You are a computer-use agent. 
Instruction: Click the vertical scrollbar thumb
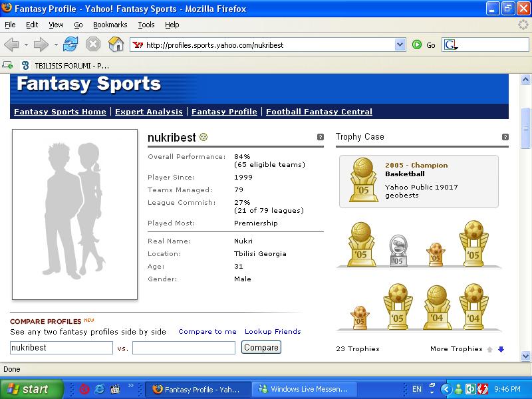click(525, 128)
